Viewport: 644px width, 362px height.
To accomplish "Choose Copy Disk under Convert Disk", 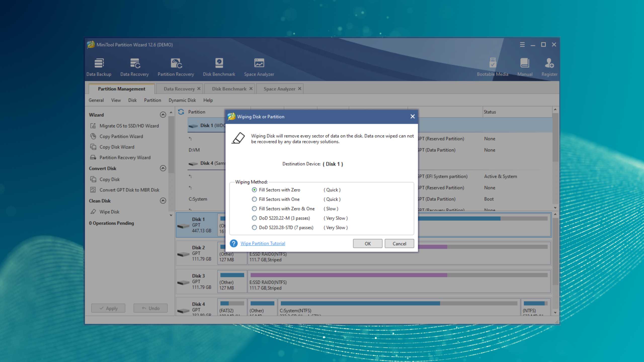I will 105,179.
